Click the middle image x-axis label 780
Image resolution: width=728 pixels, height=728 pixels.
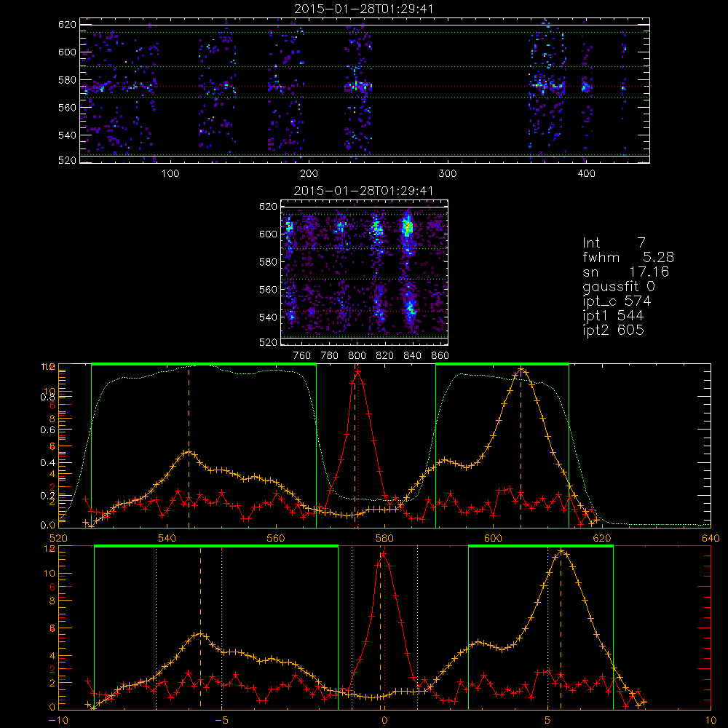(330, 356)
